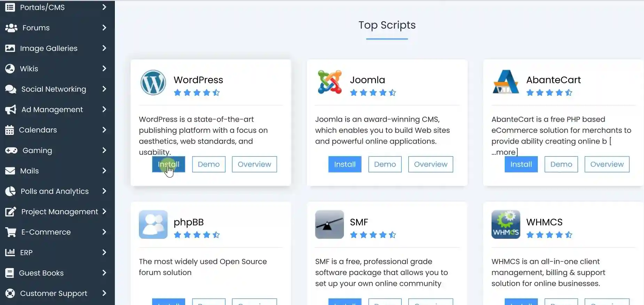View the AbanteCart Overview
Image resolution: width=644 pixels, height=305 pixels.
607,164
